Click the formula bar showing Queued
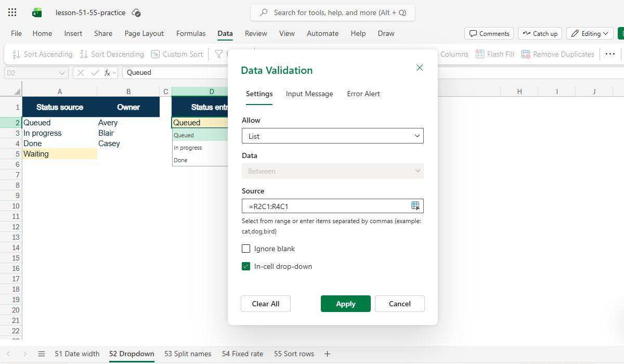624x364 pixels. [174, 73]
